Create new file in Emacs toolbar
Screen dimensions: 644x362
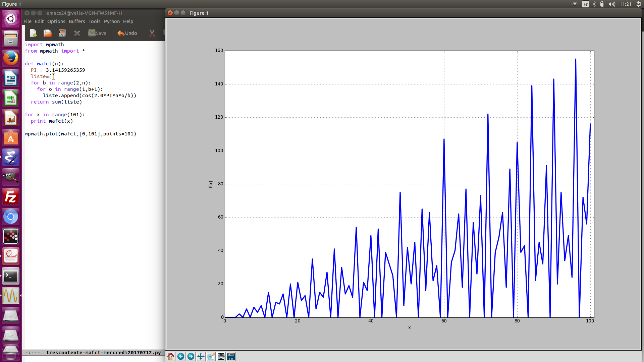pyautogui.click(x=33, y=33)
